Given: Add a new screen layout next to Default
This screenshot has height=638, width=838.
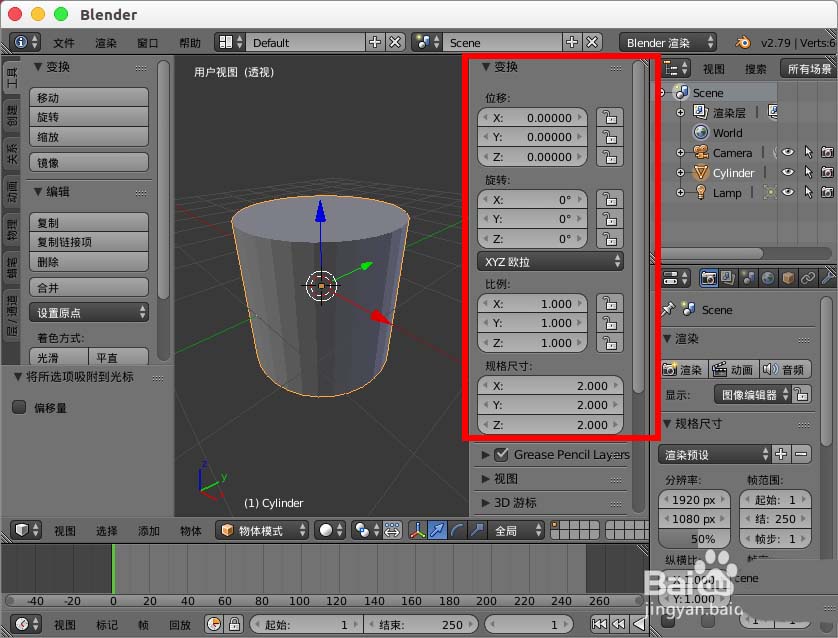Looking at the screenshot, I should tap(375, 42).
